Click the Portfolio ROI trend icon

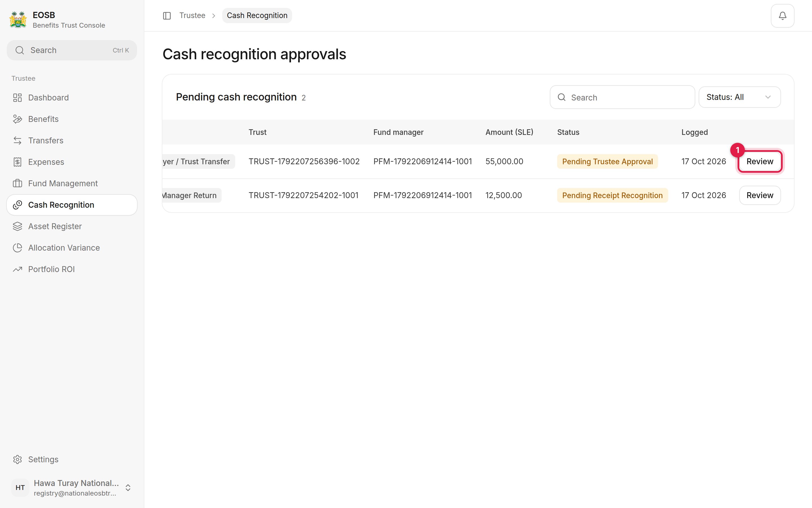[17, 269]
